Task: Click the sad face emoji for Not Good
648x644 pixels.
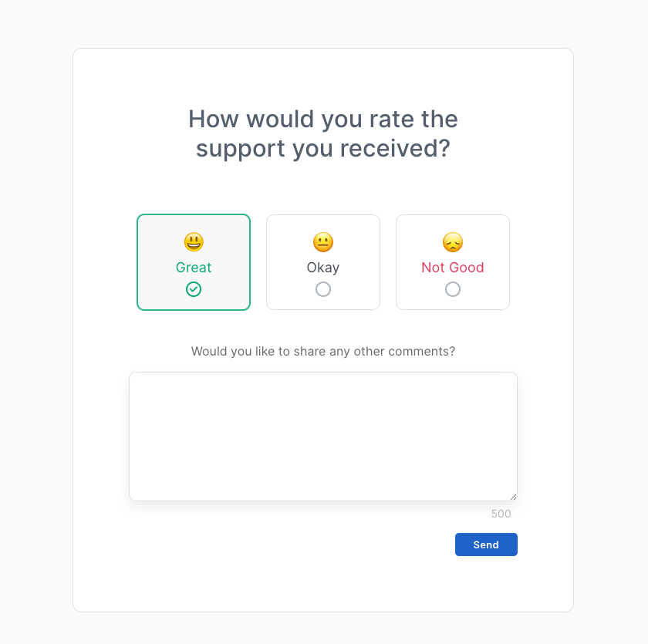Action: click(453, 242)
